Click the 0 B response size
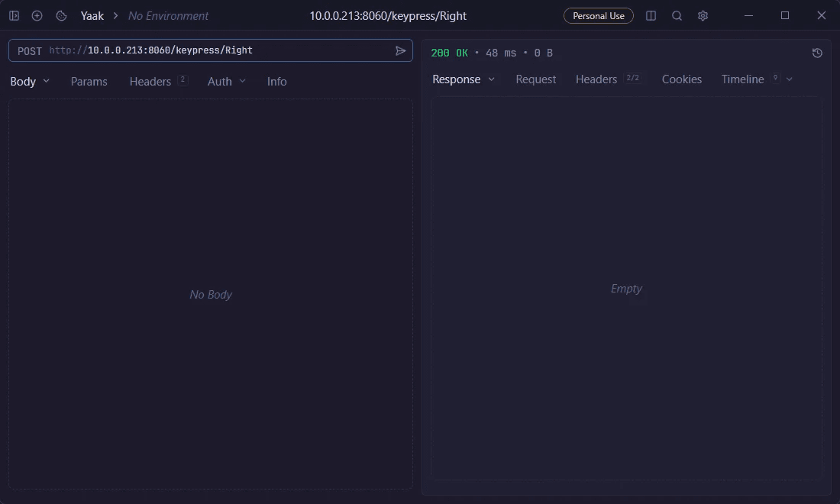Screen dimensions: 840x504 (x=543, y=53)
